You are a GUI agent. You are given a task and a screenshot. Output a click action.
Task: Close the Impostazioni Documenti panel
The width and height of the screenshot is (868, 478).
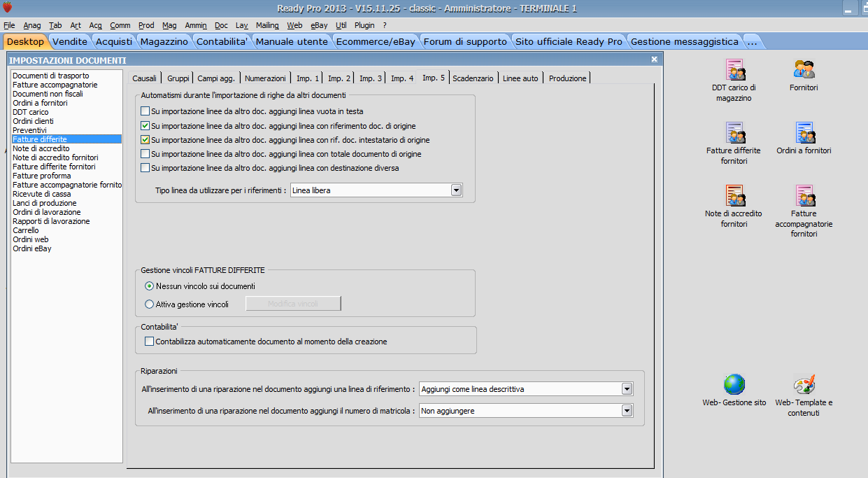pyautogui.click(x=654, y=60)
